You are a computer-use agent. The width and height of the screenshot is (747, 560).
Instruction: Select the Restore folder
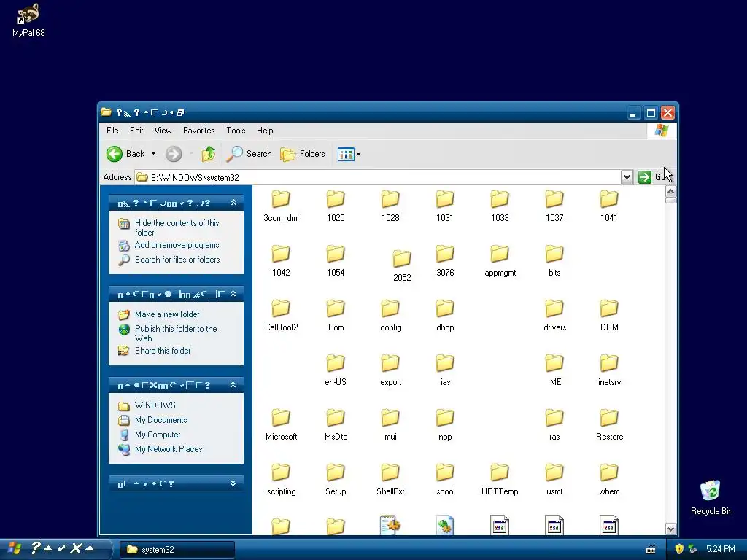[609, 425]
